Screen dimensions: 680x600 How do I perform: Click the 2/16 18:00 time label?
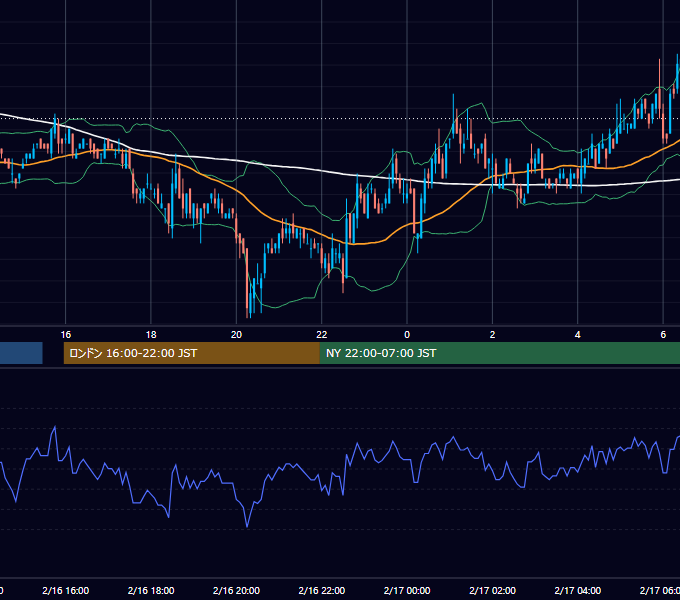(x=151, y=590)
